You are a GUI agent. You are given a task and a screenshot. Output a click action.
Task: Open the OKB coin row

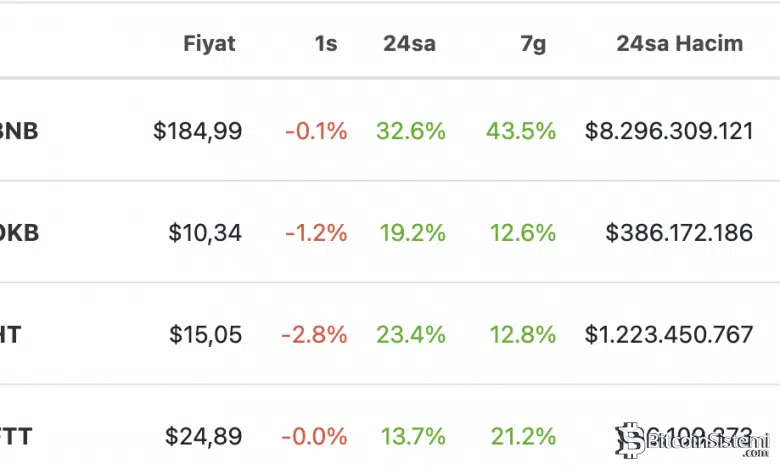20,233
